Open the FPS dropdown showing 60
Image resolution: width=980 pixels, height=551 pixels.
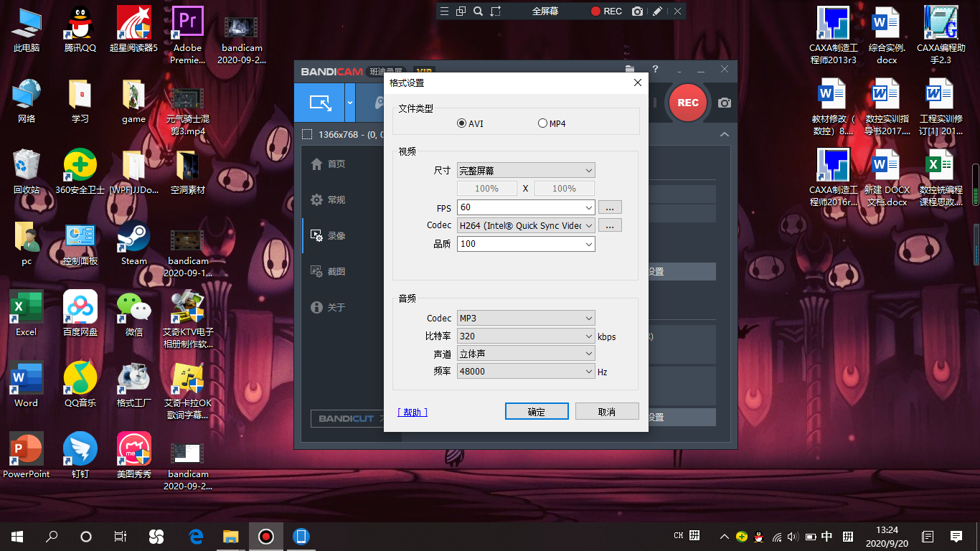pyautogui.click(x=526, y=207)
